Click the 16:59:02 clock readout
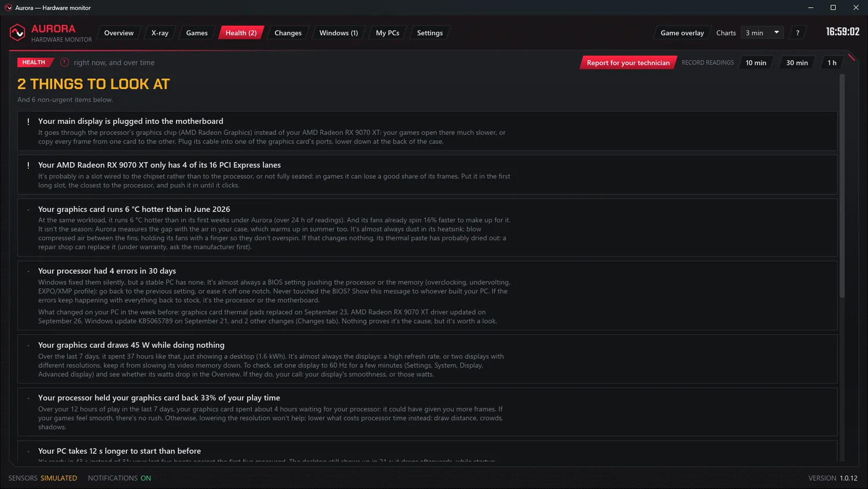Viewport: 868px width, 489px height. pos(843,32)
